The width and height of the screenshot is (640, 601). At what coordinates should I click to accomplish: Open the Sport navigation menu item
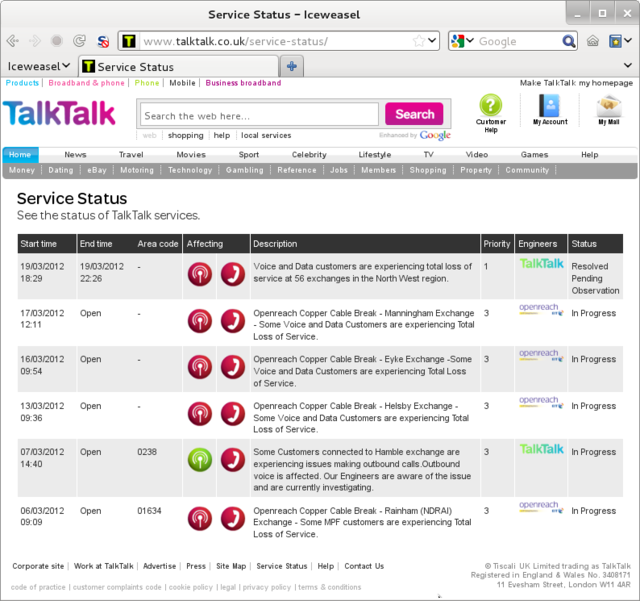[248, 155]
